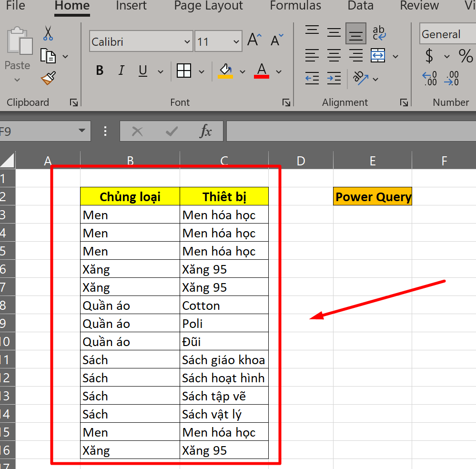Viewport: 476px width, 469px height.
Task: Select the Power Query labeled cell
Action: [373, 196]
